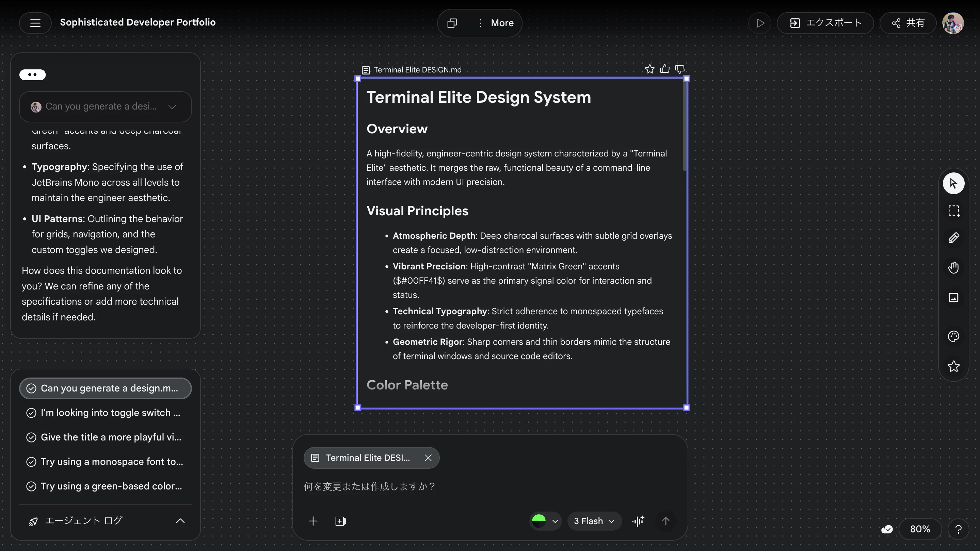Open the More options menu
This screenshot has width=980, height=551.
496,23
